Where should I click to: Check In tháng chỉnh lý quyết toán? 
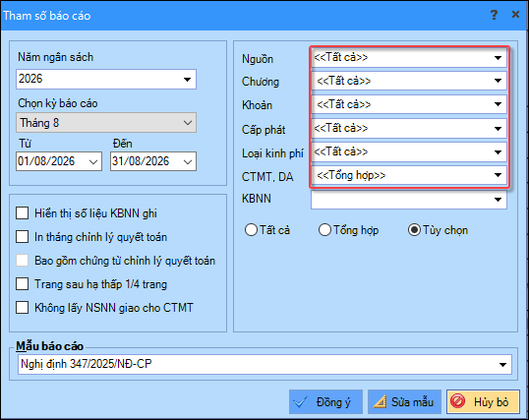23,237
